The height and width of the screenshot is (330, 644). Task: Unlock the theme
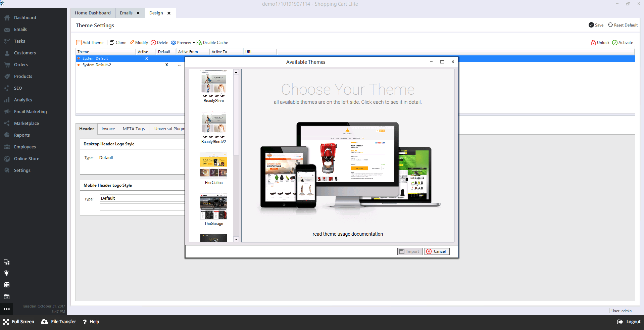[600, 43]
